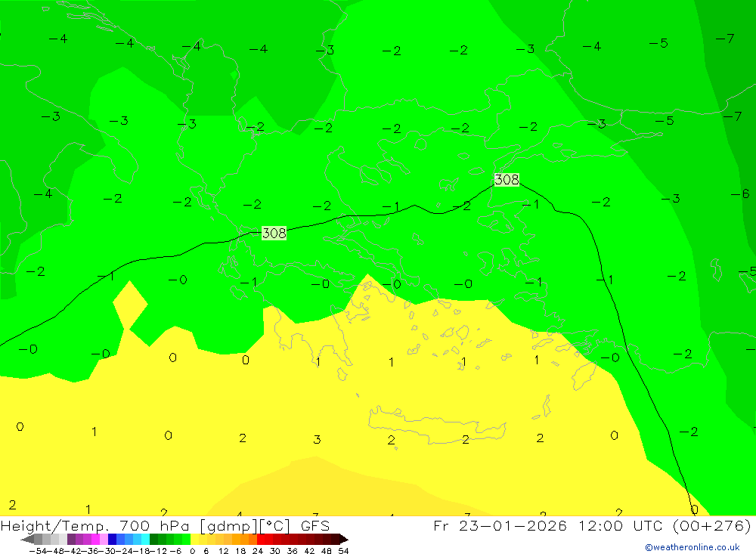The height and width of the screenshot is (554, 756).
Task: Click the 'GFS' model name in title
Action: pos(314,526)
